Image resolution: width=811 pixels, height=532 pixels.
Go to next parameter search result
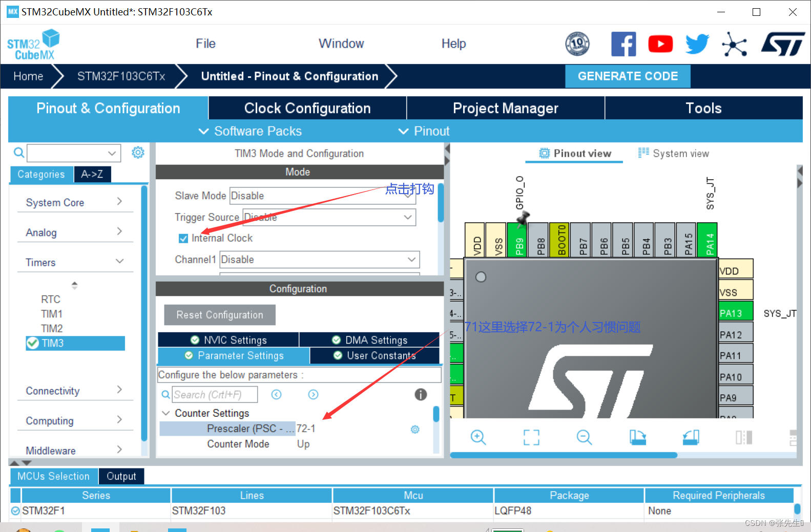click(313, 394)
